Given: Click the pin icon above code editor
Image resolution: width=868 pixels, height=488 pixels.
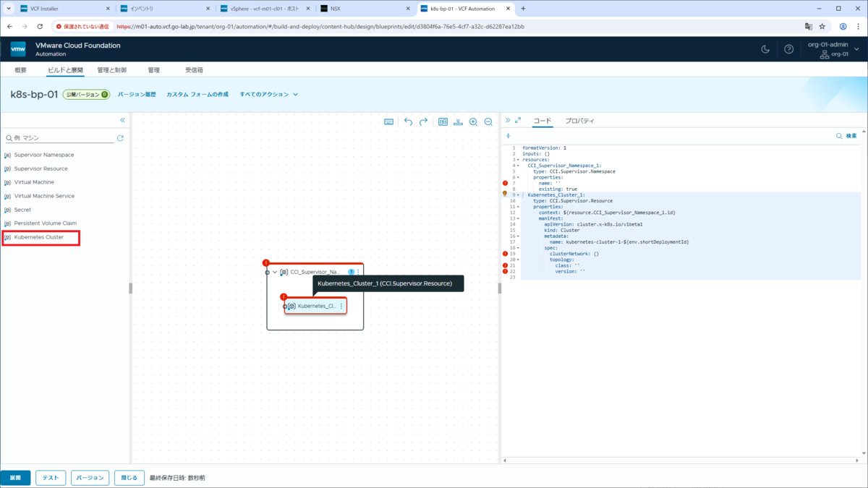Looking at the screenshot, I should (508, 136).
